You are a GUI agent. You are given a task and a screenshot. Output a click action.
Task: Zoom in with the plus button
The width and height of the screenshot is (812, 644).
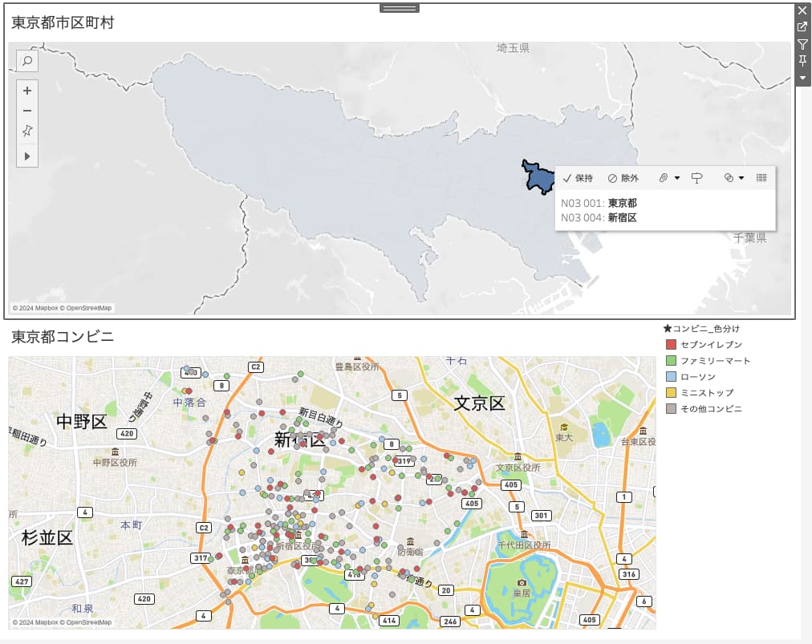coord(27,91)
